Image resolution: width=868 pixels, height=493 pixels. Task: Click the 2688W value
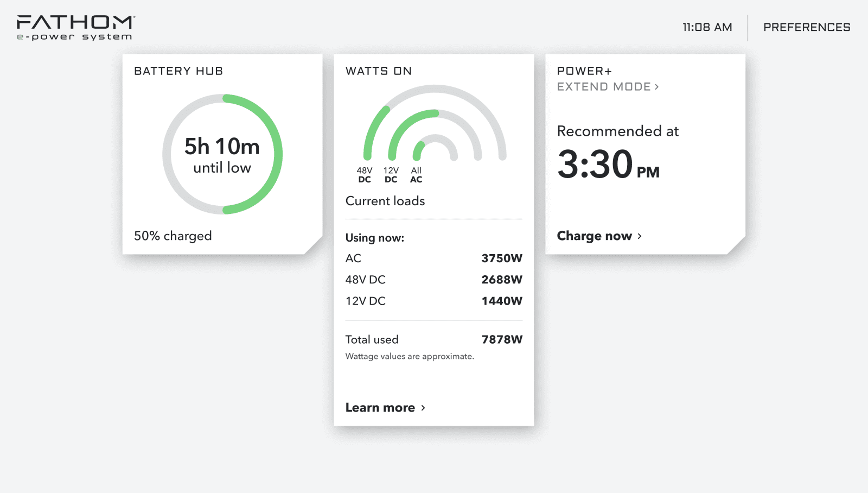[502, 280]
